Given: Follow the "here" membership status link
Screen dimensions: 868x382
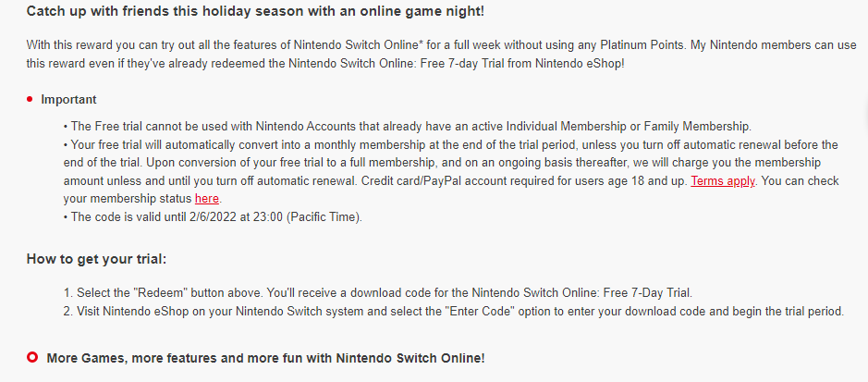Looking at the screenshot, I should point(207,198).
